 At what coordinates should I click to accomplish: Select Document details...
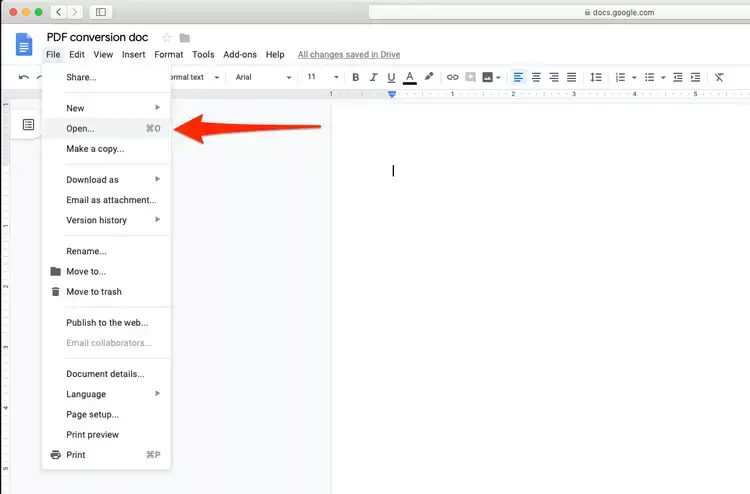106,373
